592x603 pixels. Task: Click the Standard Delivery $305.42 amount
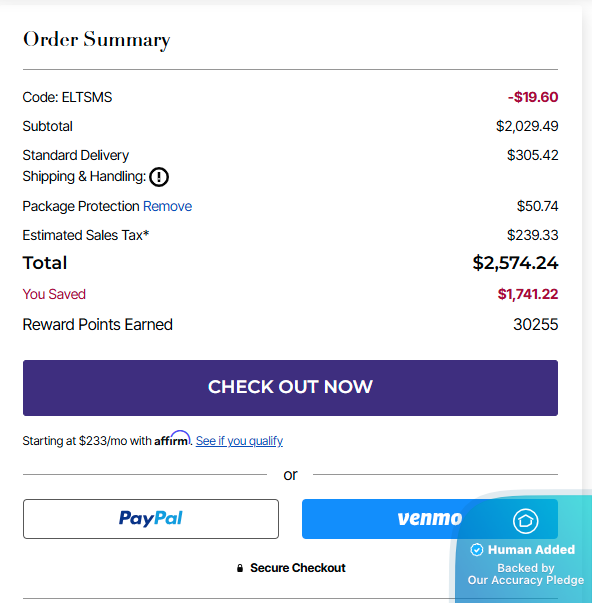pos(532,155)
